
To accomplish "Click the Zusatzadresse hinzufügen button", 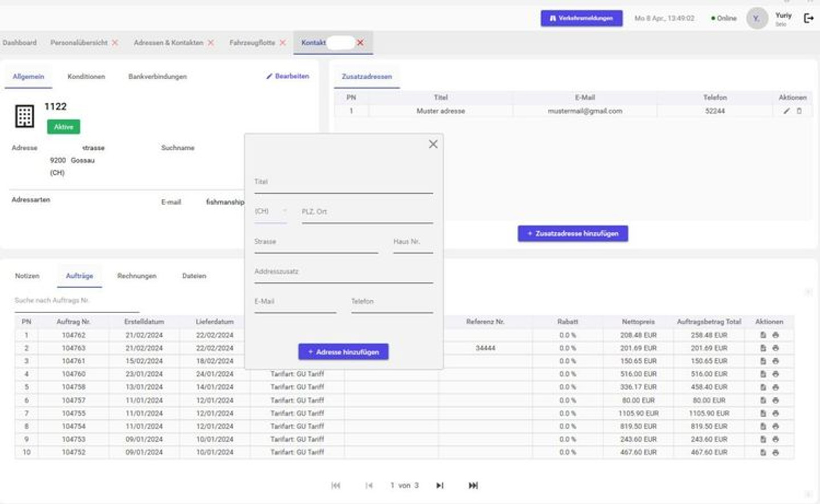I will [572, 233].
